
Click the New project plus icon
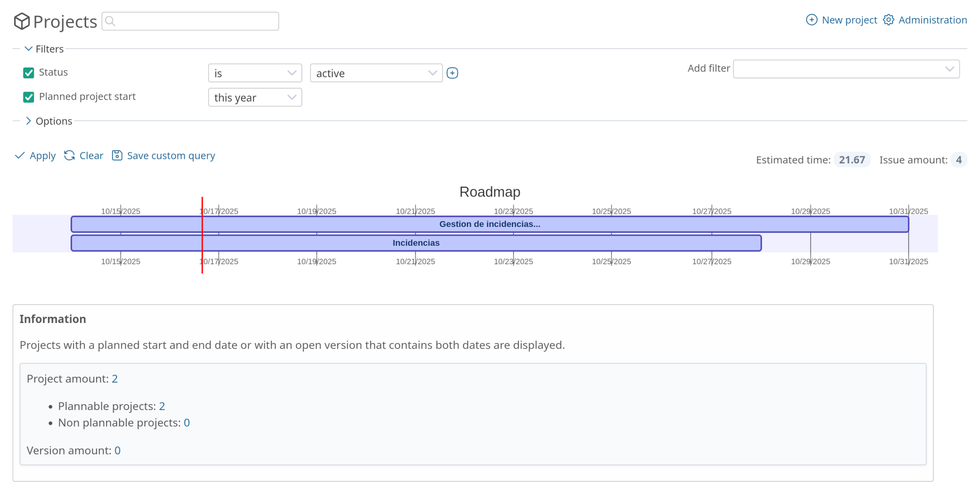coord(811,20)
